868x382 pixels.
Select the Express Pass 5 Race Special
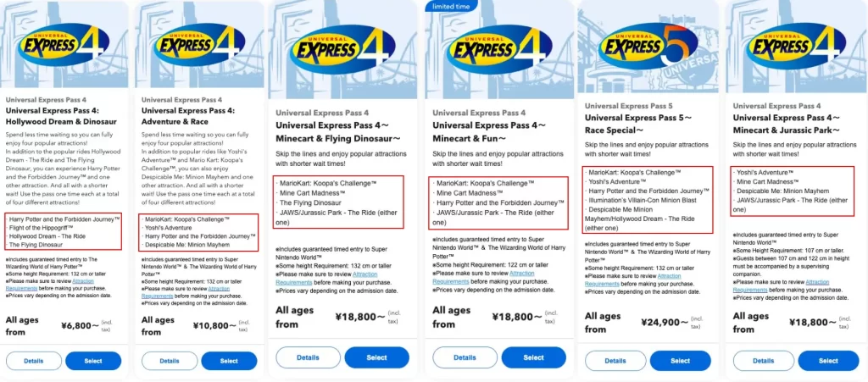click(x=680, y=361)
